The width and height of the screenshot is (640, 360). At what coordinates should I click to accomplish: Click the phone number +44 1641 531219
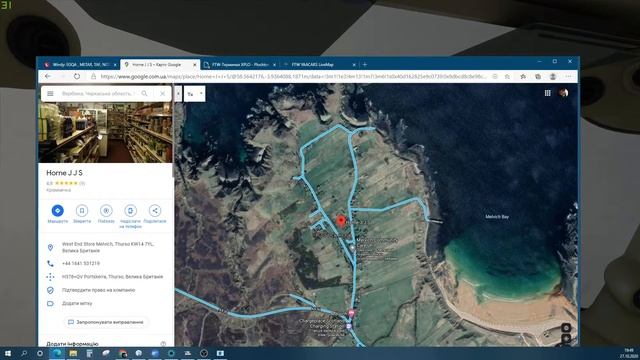coord(81,263)
